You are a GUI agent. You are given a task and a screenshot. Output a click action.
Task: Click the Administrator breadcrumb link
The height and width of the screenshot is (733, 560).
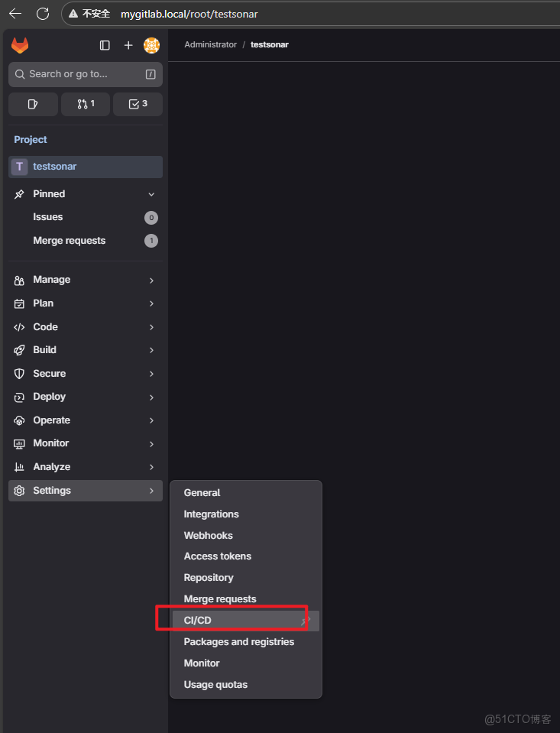[x=210, y=44]
